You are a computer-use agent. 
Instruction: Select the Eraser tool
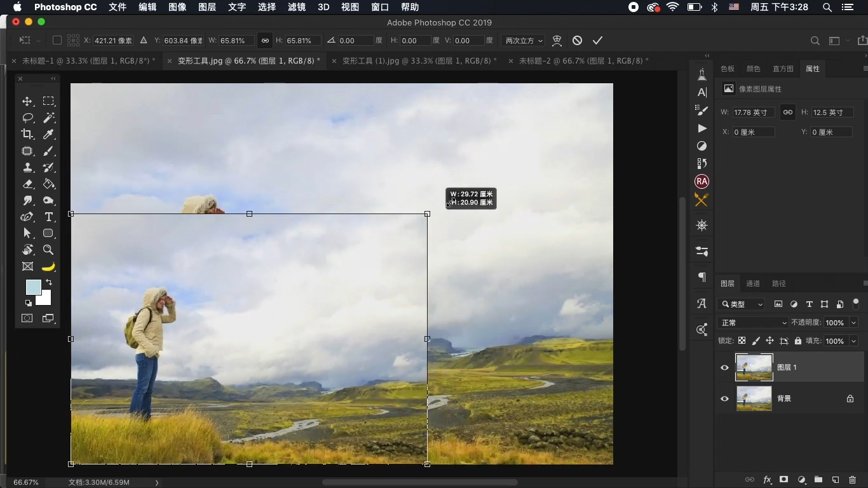pyautogui.click(x=27, y=184)
